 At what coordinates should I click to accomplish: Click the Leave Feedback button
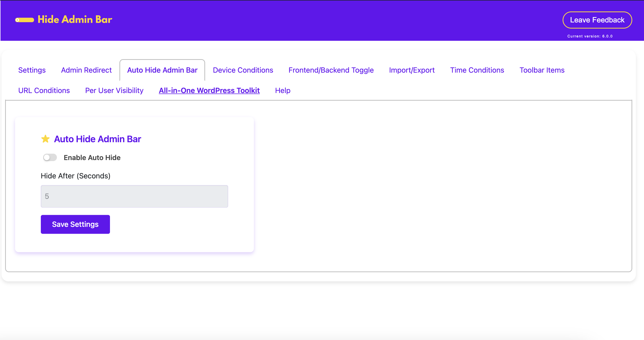pos(597,20)
